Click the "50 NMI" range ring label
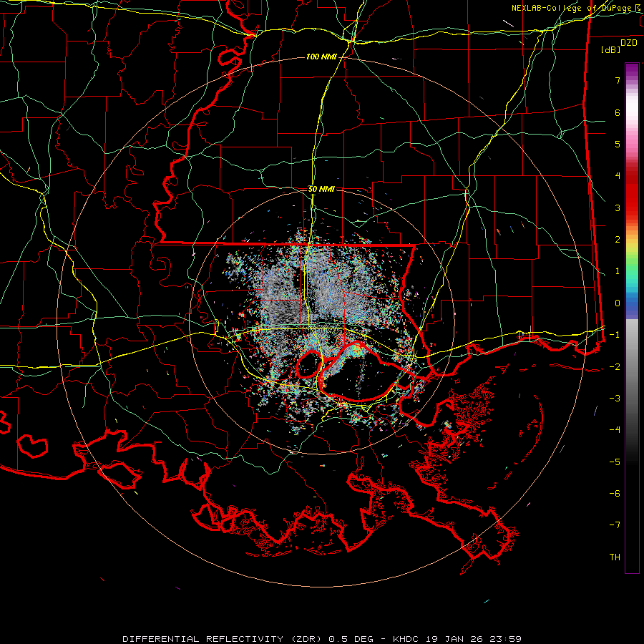 point(321,189)
